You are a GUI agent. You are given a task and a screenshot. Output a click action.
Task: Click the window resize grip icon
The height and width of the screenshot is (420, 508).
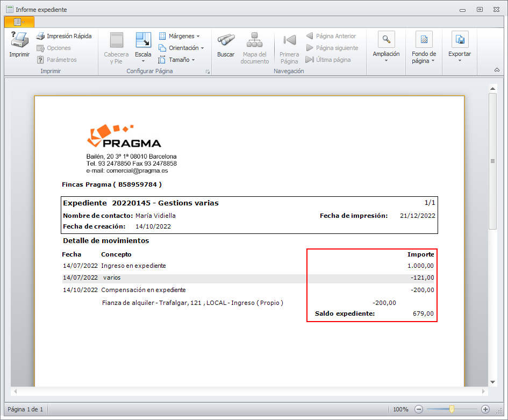499,411
